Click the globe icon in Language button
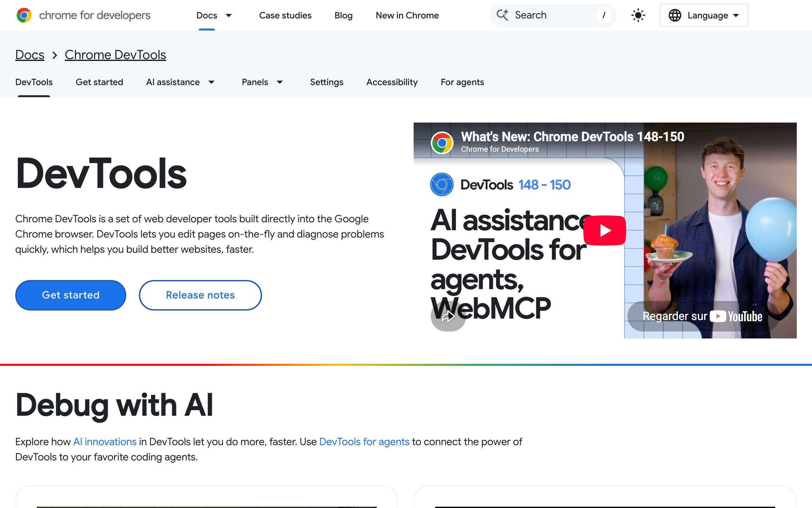The height and width of the screenshot is (508, 812). pos(675,15)
